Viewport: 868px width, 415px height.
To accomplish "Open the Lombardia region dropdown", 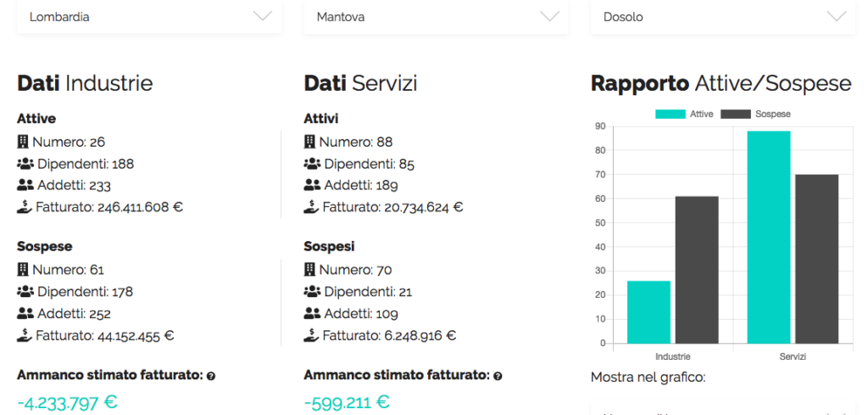I will [149, 17].
